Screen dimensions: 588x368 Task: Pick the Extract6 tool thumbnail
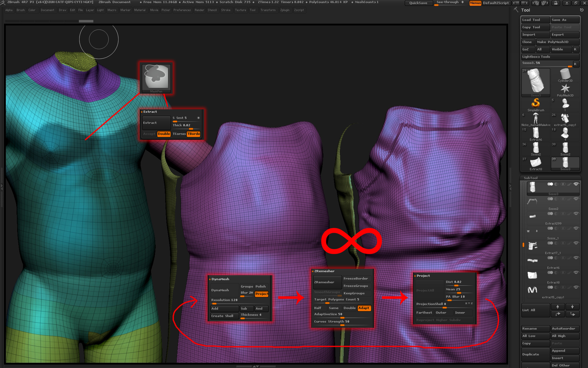point(535,134)
